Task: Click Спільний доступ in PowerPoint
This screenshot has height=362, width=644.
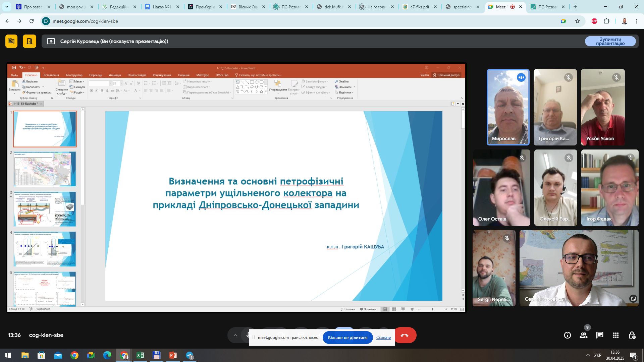Action: pos(446,75)
